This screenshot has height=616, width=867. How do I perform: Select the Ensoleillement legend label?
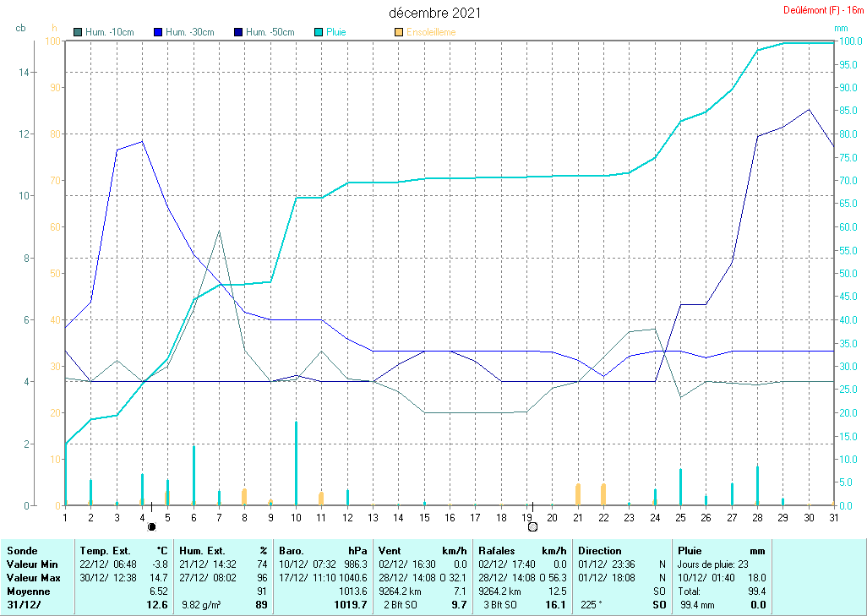click(431, 32)
